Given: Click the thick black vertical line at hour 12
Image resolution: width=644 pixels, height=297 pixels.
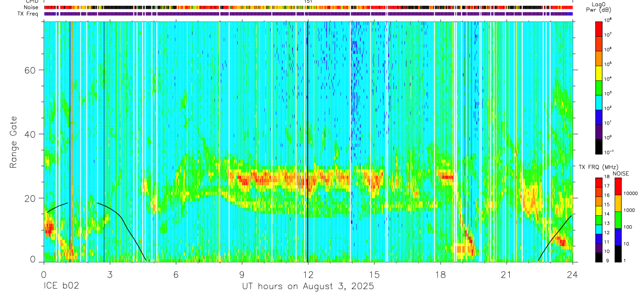Looking at the screenshot, I should [x=307, y=141].
